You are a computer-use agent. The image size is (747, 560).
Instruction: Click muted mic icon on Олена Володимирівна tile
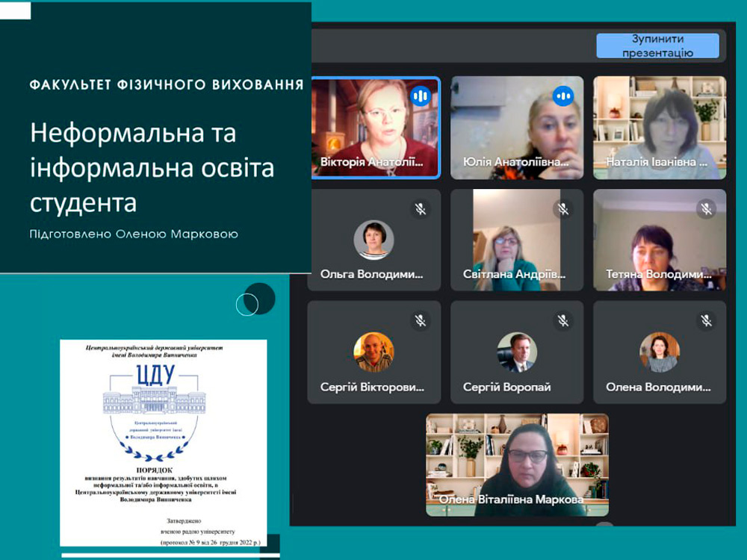click(706, 320)
